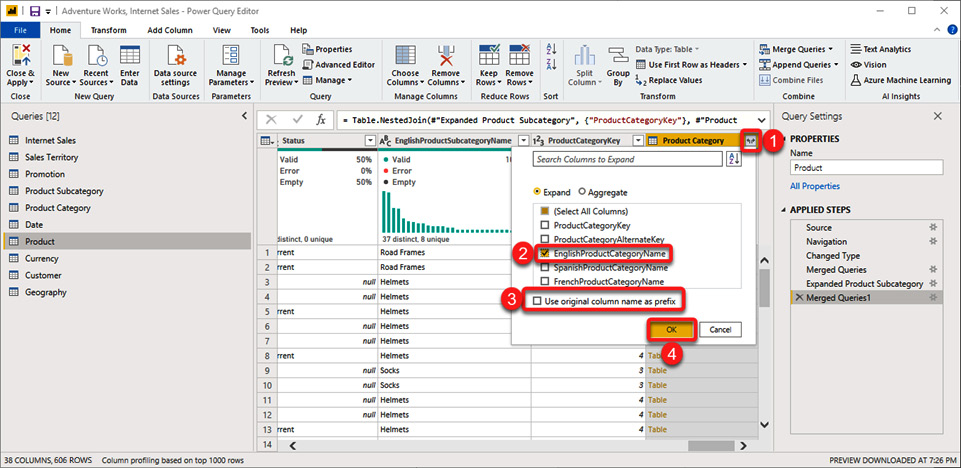Click the Remove Rows icon
This screenshot has height=468, width=961.
519,56
